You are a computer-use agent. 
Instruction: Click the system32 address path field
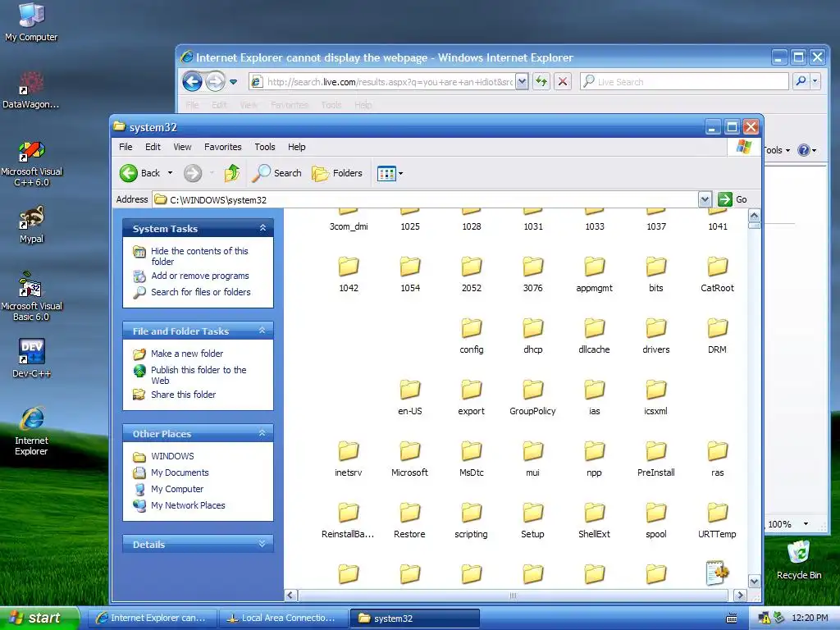[426, 199]
